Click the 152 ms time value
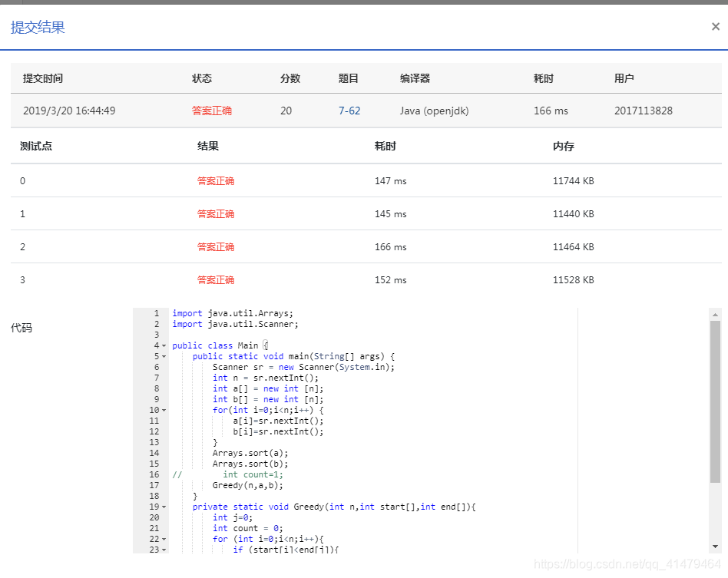728x578 pixels. coord(390,280)
